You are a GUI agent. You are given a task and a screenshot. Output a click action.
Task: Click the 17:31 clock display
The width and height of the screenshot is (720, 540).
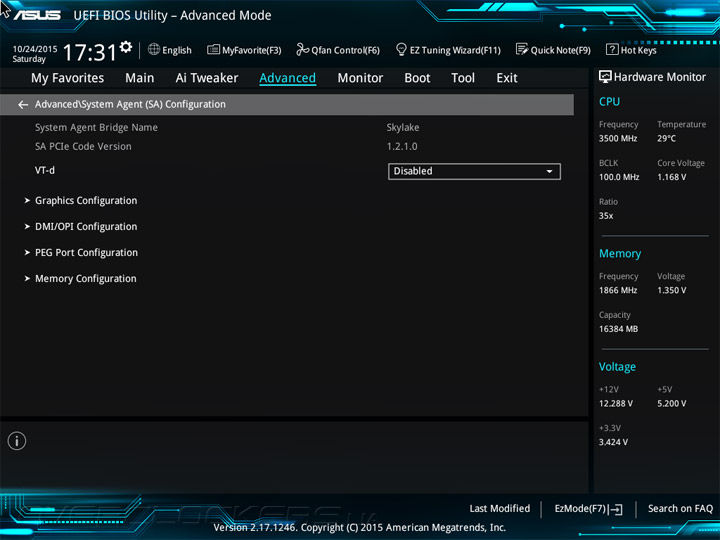pyautogui.click(x=90, y=52)
